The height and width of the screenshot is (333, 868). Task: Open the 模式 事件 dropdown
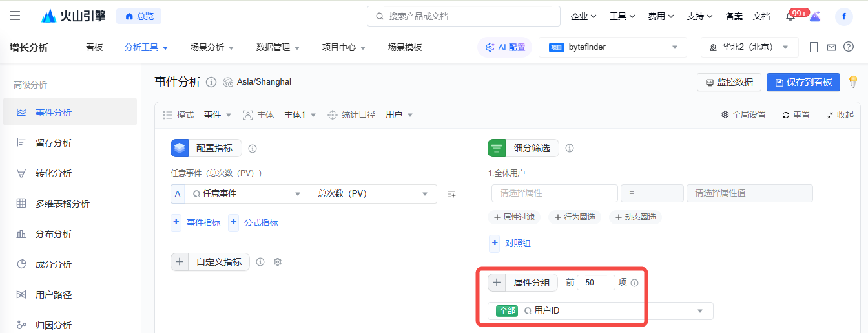[218, 114]
